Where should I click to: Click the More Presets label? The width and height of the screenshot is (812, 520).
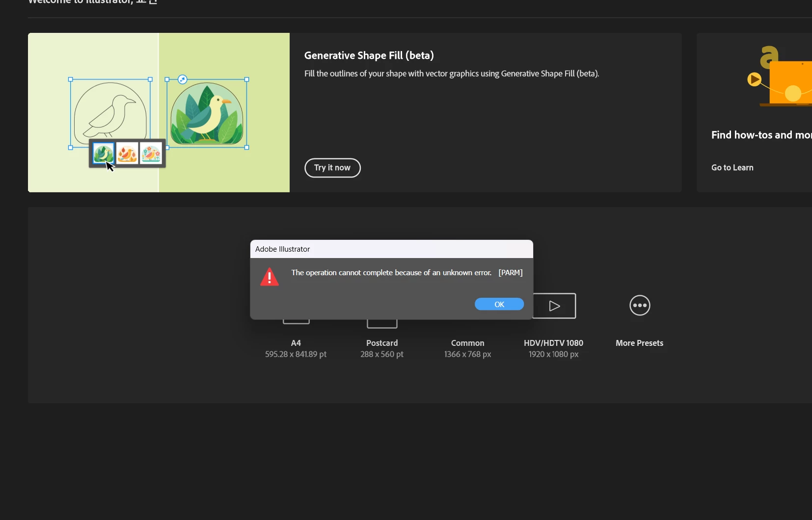tap(639, 343)
